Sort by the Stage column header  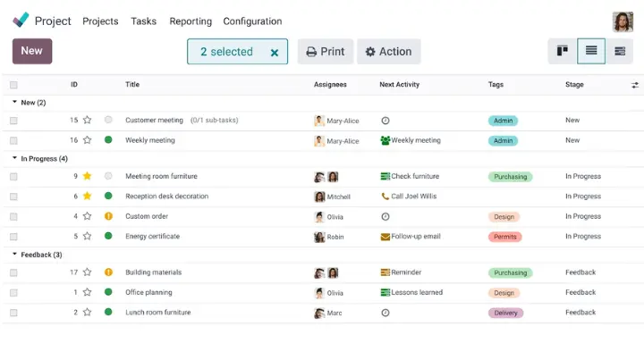coord(574,85)
